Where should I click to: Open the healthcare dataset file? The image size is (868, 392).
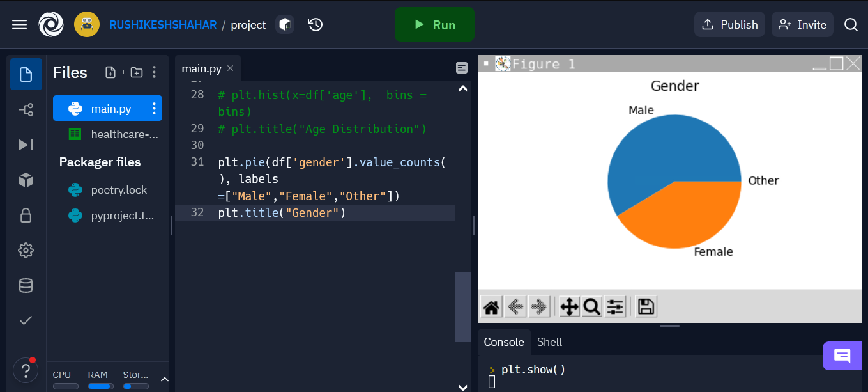[107, 134]
